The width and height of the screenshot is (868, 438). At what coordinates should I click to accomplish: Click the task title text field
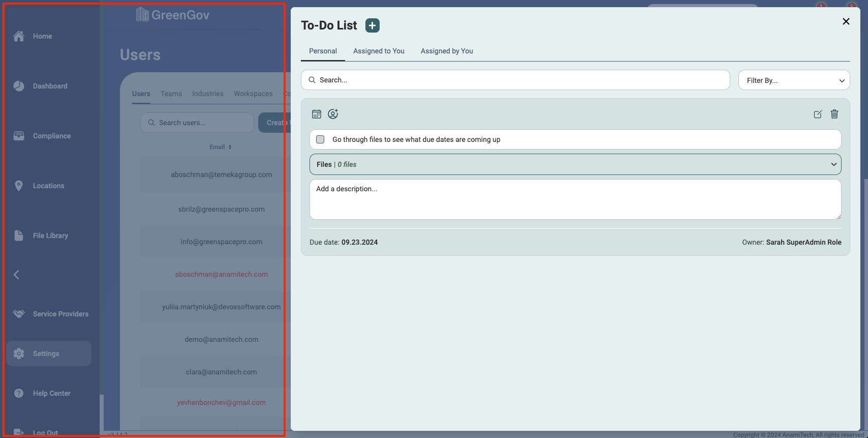pos(575,139)
